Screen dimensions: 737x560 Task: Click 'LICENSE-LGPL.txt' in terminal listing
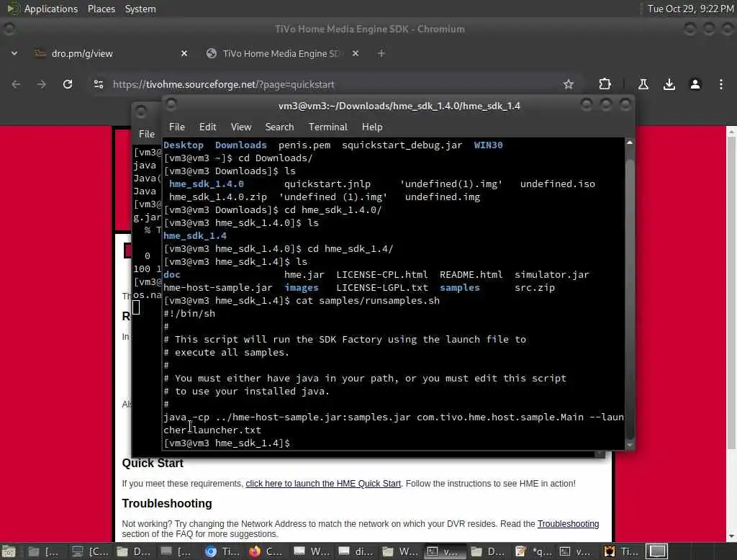382,288
